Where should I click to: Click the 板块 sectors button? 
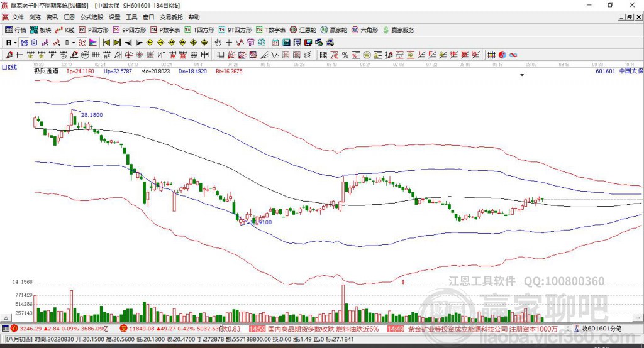(41, 30)
